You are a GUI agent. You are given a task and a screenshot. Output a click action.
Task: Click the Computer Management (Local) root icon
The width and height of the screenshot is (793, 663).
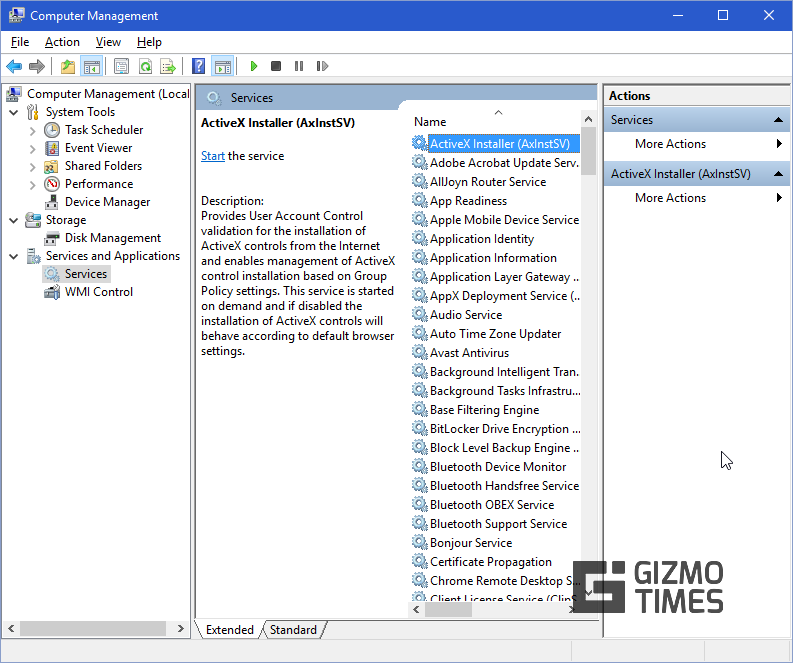coord(14,94)
